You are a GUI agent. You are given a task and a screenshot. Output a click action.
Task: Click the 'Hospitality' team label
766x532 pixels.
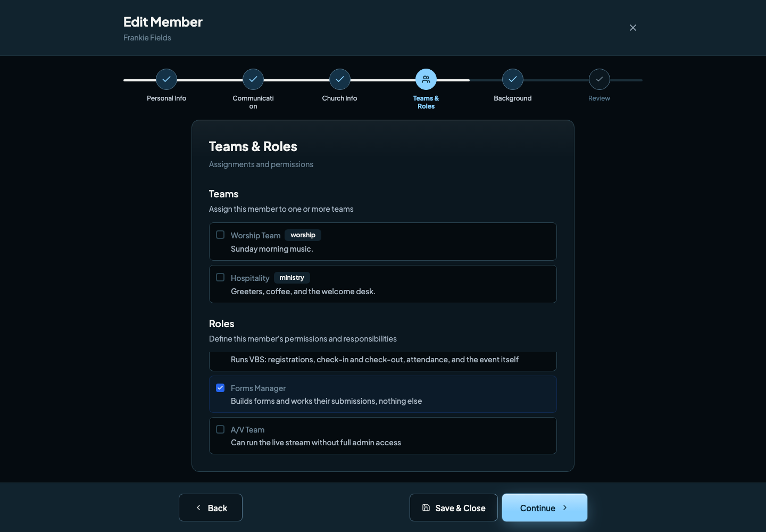click(250, 278)
